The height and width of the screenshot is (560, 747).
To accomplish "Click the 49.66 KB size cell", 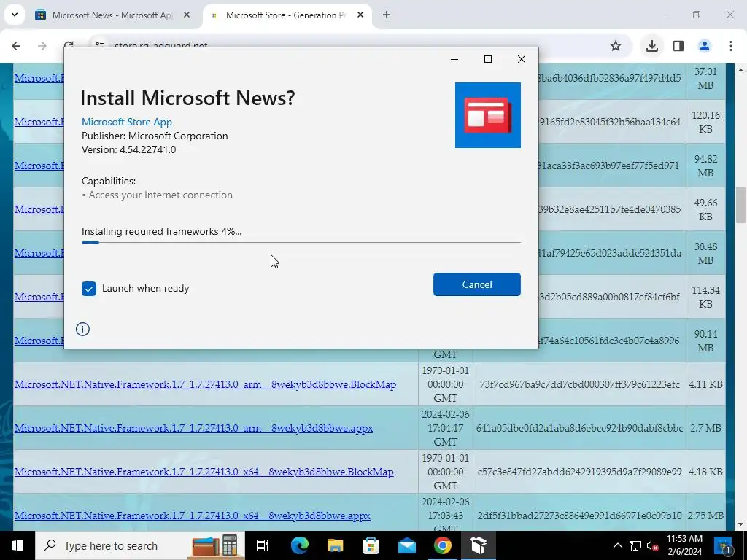I will (705, 209).
